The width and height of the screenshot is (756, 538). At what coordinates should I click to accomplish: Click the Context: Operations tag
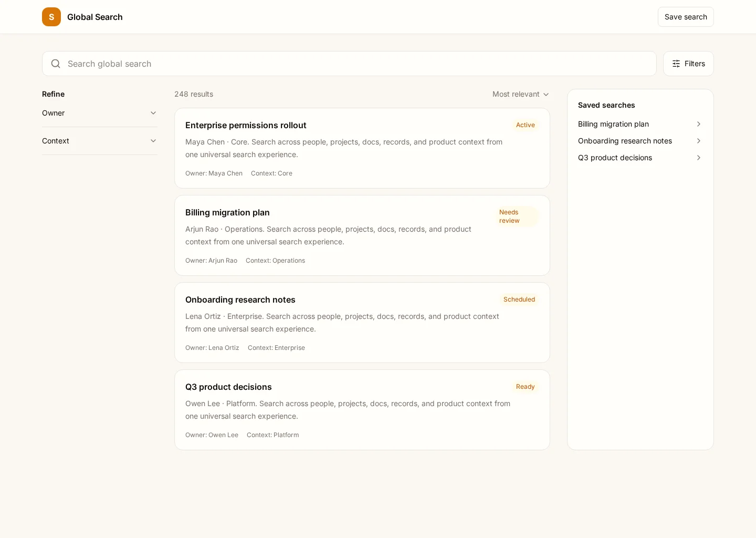[275, 261]
